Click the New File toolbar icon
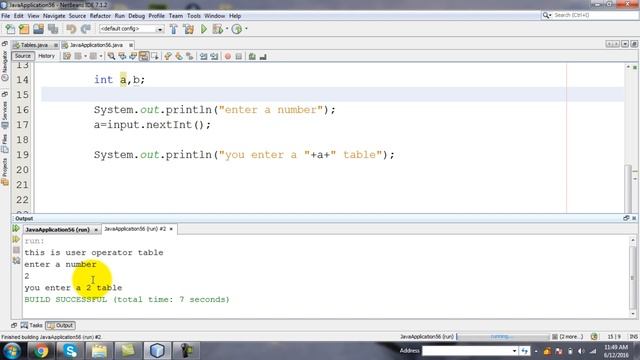The height and width of the screenshot is (360, 640). click(x=10, y=29)
